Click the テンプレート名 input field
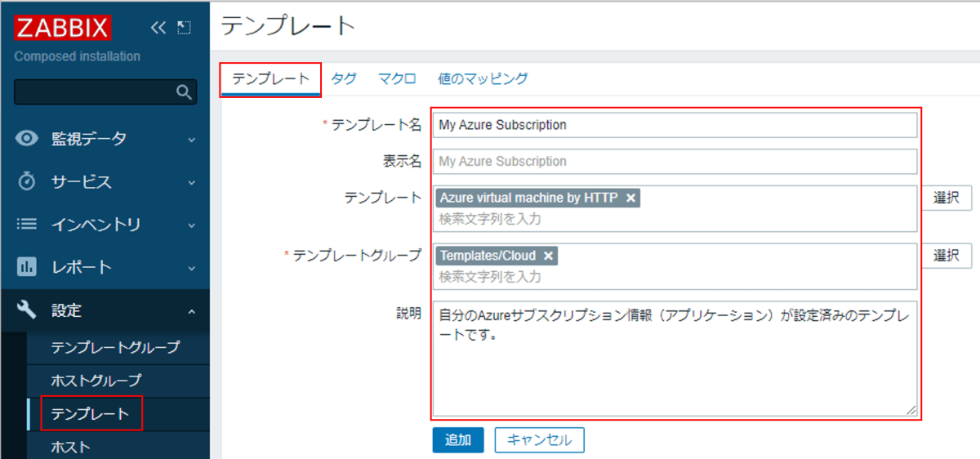The image size is (980, 459). 675,125
